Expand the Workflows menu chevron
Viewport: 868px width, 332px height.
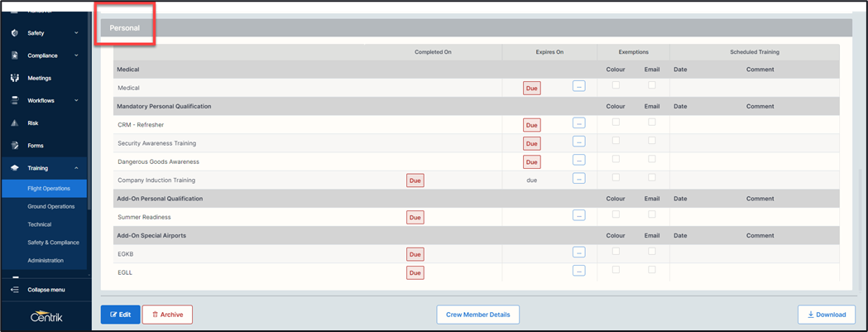pyautogui.click(x=76, y=100)
